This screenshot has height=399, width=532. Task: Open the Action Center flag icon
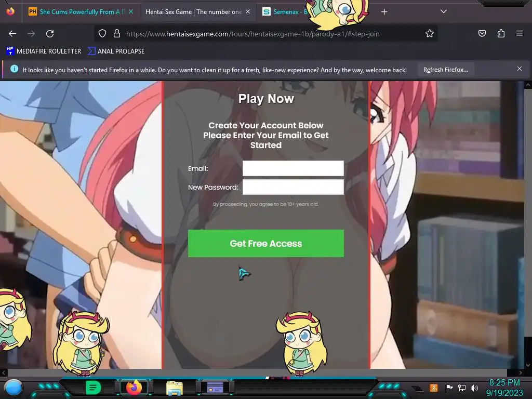pos(449,388)
